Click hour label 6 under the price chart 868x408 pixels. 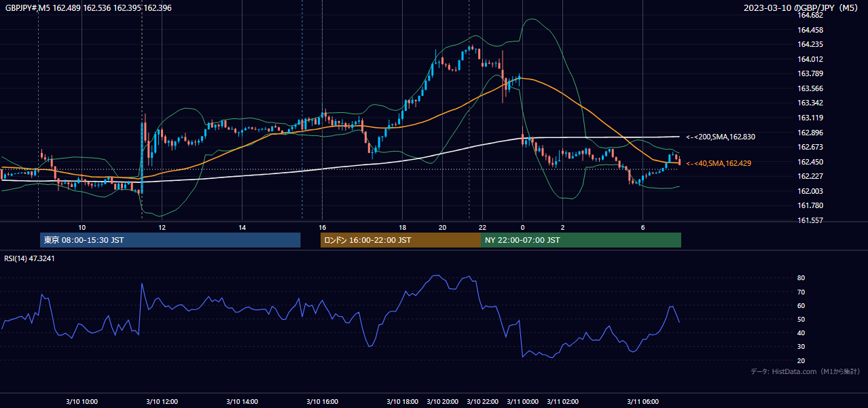[x=643, y=227]
